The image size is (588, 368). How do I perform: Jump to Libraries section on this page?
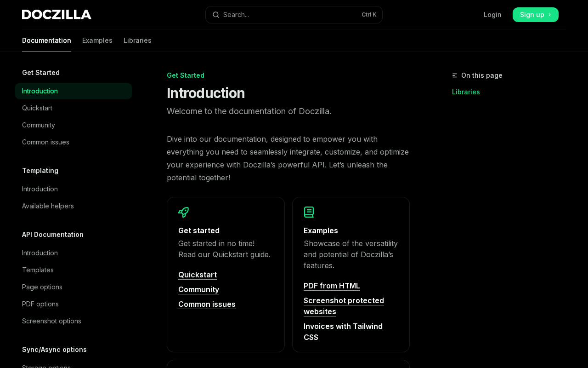(x=466, y=92)
